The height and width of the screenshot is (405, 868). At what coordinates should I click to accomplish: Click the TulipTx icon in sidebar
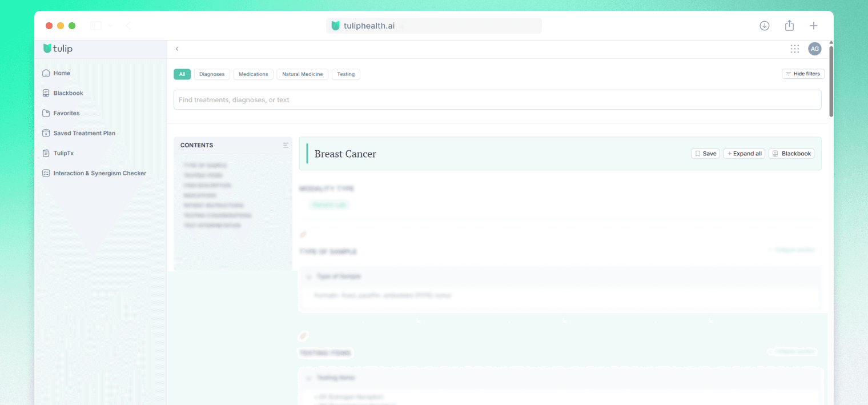(x=46, y=153)
